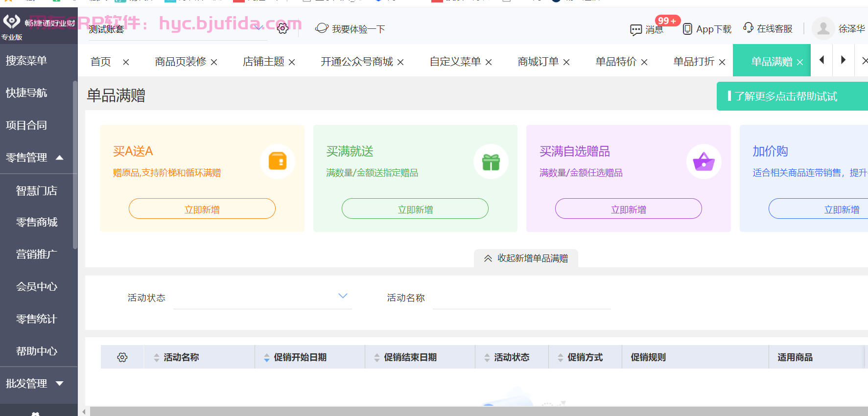Screen dimensions: 868x416
Task: Click 立即新增 under 买满自选赠品
Action: (x=629, y=208)
